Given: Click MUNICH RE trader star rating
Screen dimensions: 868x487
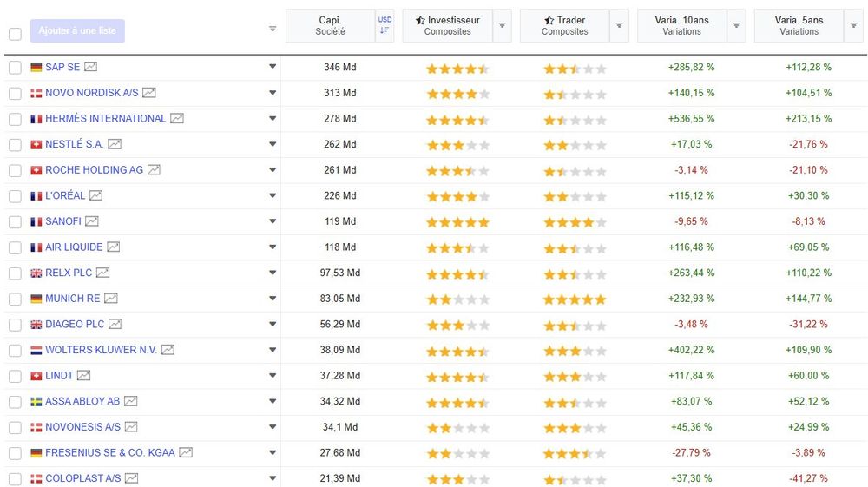Looking at the screenshot, I should 575,299.
